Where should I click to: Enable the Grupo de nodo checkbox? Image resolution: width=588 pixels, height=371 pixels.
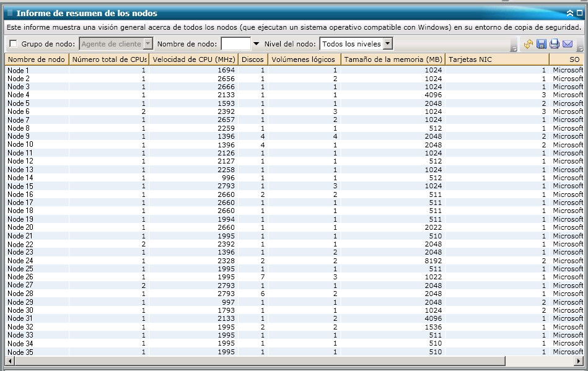(x=13, y=44)
